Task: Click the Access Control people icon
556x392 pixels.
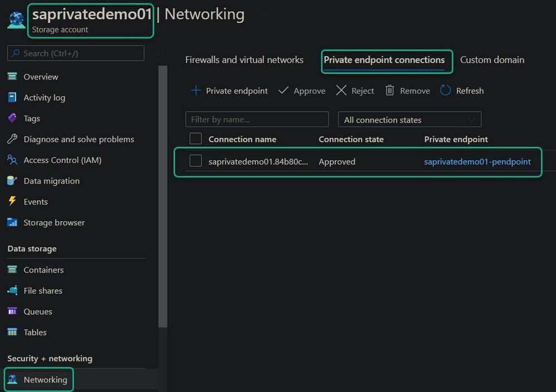Action: (x=12, y=160)
